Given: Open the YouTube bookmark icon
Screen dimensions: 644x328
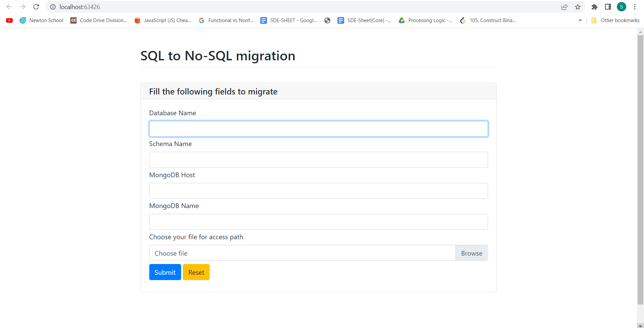Looking at the screenshot, I should [x=9, y=20].
